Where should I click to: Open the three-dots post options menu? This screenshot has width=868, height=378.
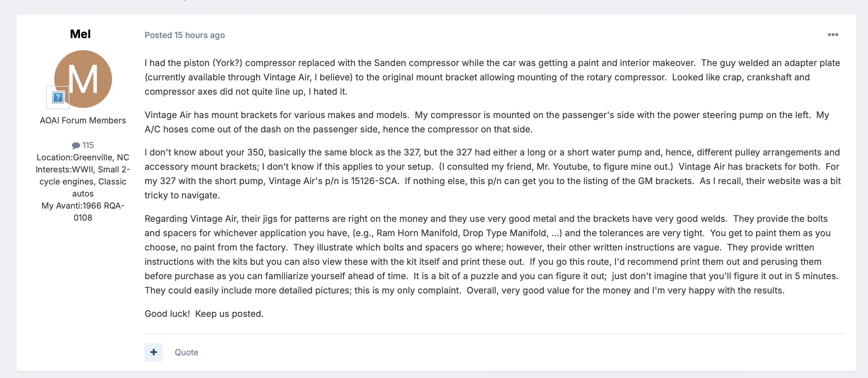(x=833, y=35)
